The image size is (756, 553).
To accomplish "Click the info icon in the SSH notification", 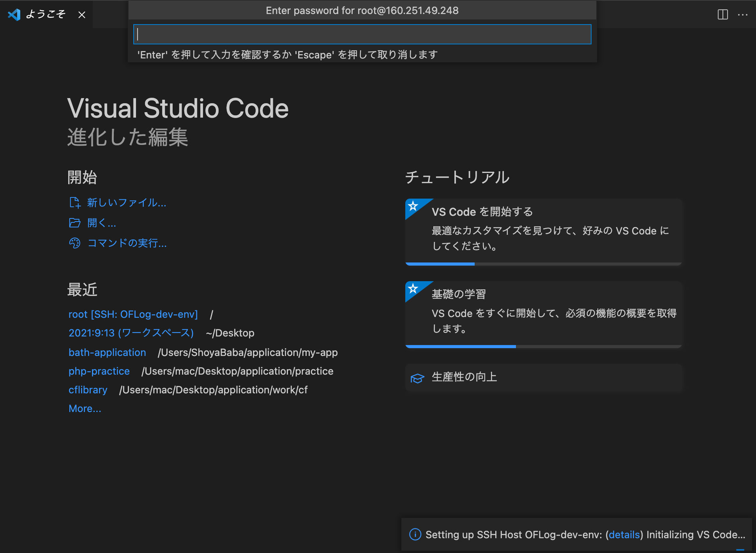I will 415,535.
